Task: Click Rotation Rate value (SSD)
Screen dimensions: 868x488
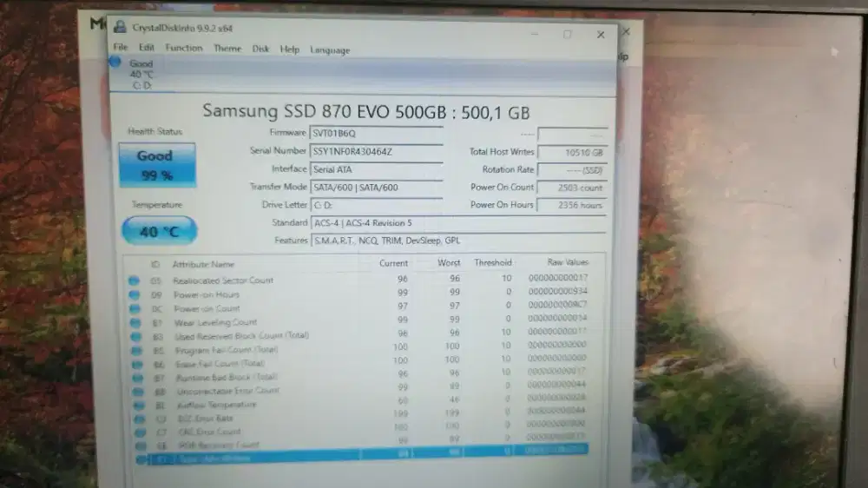Action: (x=572, y=170)
